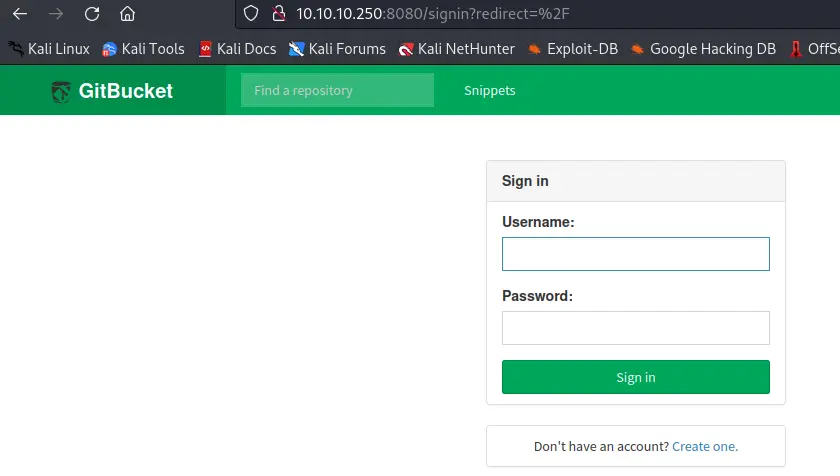
Task: Open the Snippets menu item
Action: pyautogui.click(x=490, y=90)
